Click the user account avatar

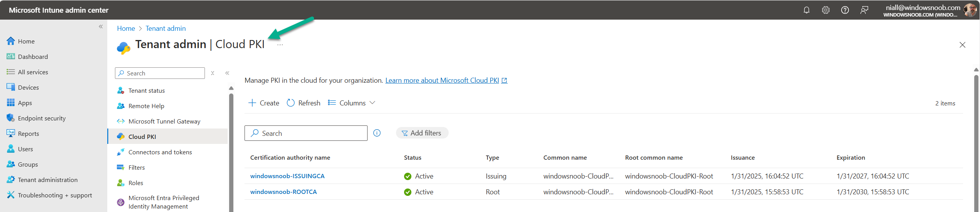point(970,10)
